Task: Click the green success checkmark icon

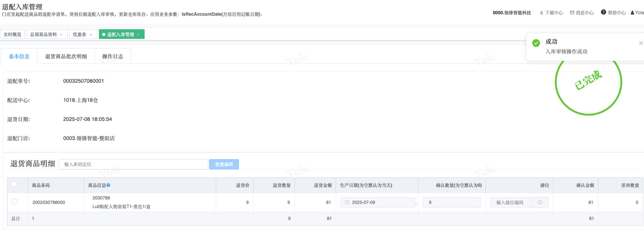Action: coord(536,43)
